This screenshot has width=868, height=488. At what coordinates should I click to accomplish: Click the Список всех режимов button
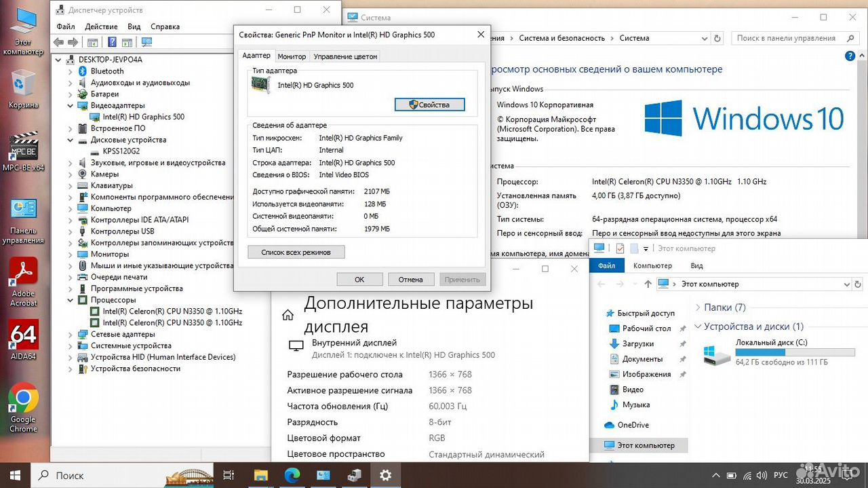(296, 252)
